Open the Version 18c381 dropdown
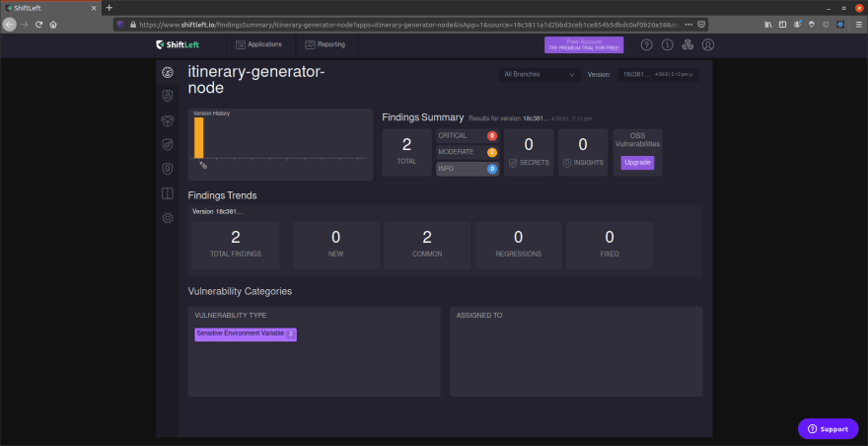Viewport: 868px width, 446px height. click(x=658, y=74)
